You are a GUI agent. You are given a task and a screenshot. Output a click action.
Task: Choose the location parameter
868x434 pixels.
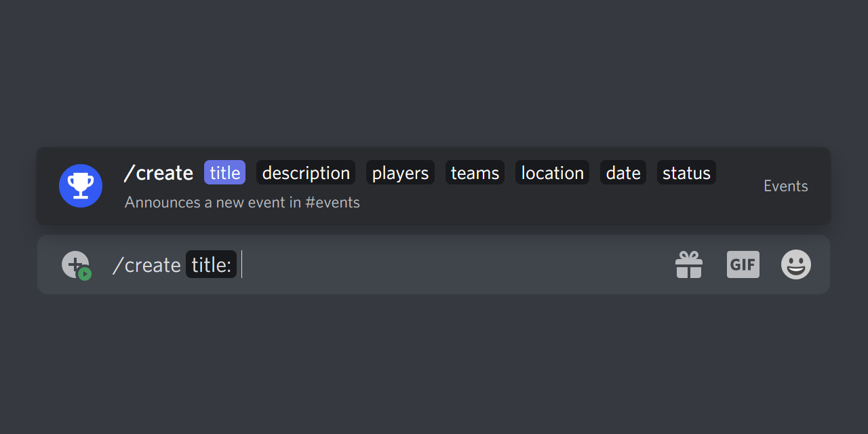point(551,172)
